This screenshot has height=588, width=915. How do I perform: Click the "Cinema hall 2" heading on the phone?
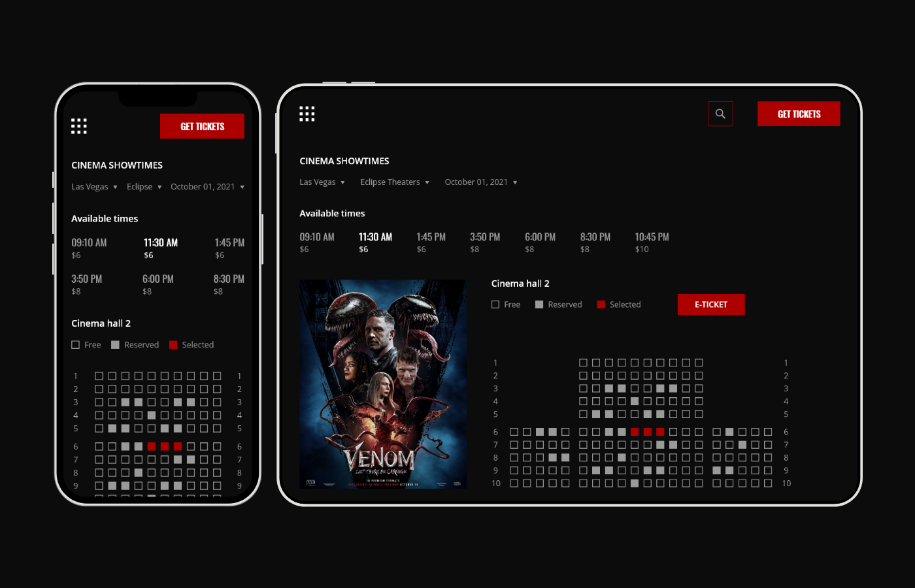[101, 323]
